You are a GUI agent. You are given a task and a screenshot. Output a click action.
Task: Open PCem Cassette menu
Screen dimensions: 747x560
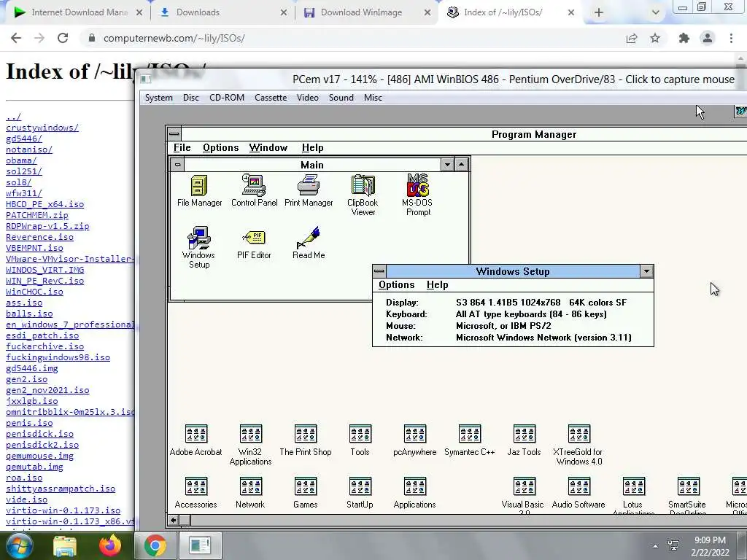[271, 98]
